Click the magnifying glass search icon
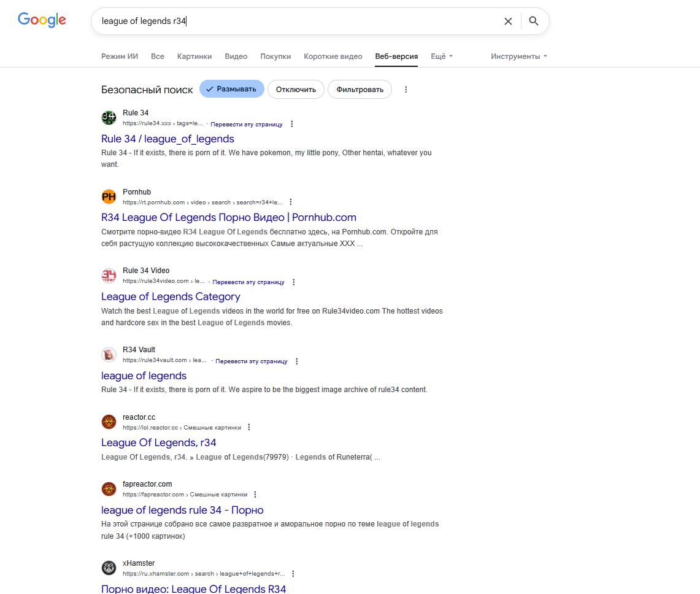 click(x=534, y=21)
